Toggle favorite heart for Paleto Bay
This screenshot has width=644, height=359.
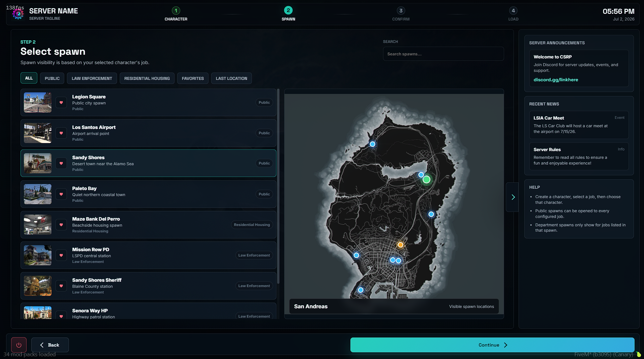click(x=61, y=194)
